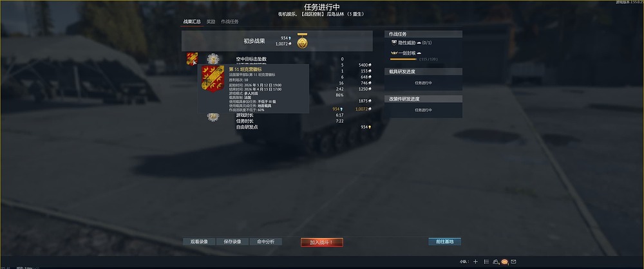The image size is (644, 269).
Task: Click the lower silver achievement badge
Action: pos(213,117)
